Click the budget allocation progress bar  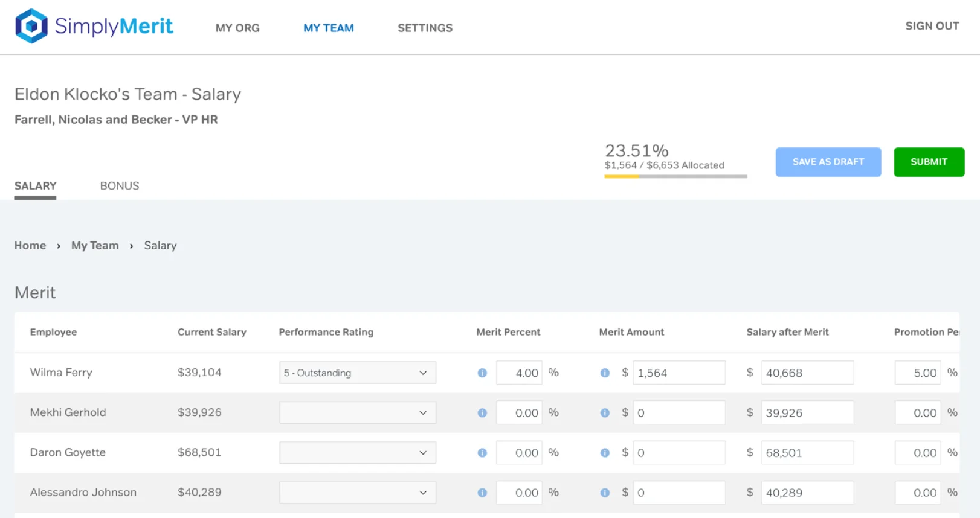(x=675, y=176)
